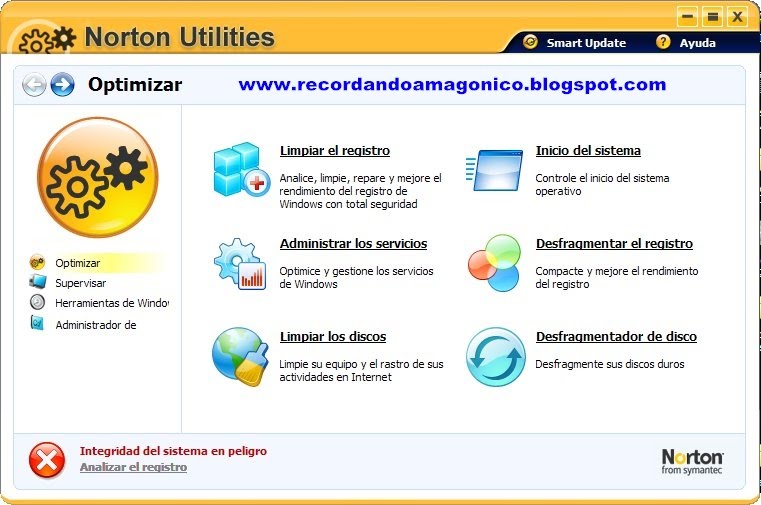Screen dimensions: 761x505
Task: Select Supervisar in the sidebar
Action: [x=81, y=283]
